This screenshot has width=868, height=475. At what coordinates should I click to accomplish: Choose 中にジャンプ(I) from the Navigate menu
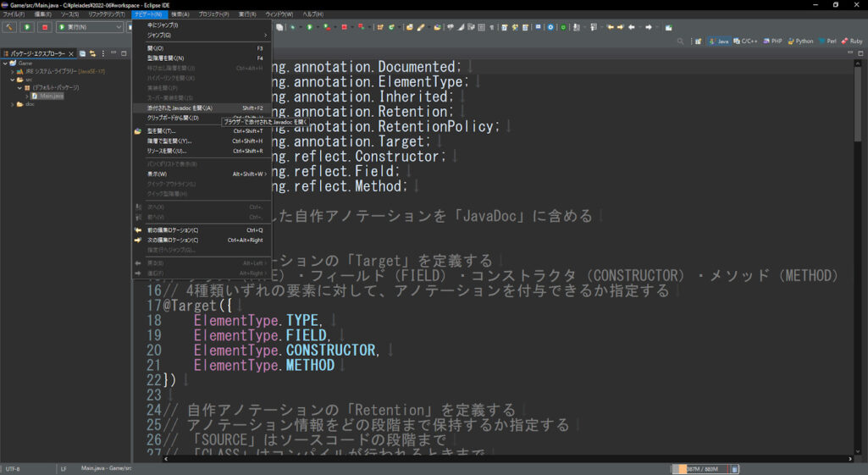tap(202, 25)
